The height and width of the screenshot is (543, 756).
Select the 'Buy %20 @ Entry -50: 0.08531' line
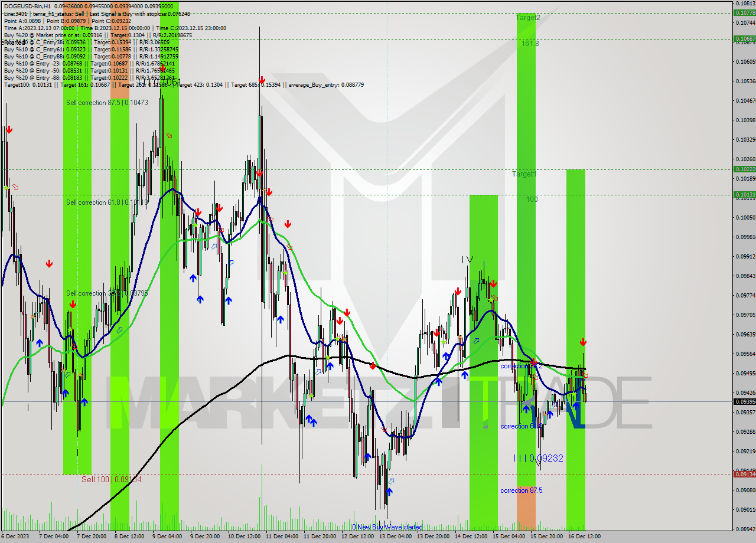[88, 70]
